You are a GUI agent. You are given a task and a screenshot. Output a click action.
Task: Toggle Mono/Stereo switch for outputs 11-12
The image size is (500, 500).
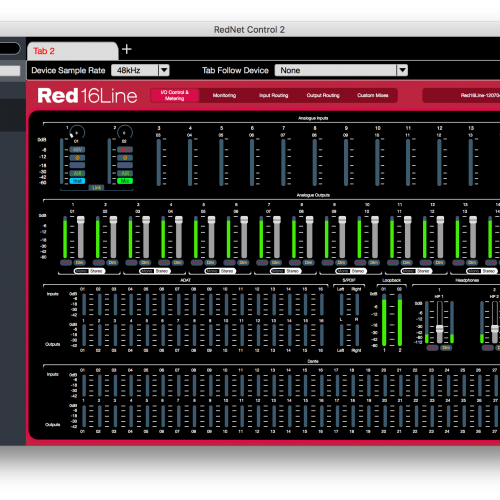click(x=416, y=271)
